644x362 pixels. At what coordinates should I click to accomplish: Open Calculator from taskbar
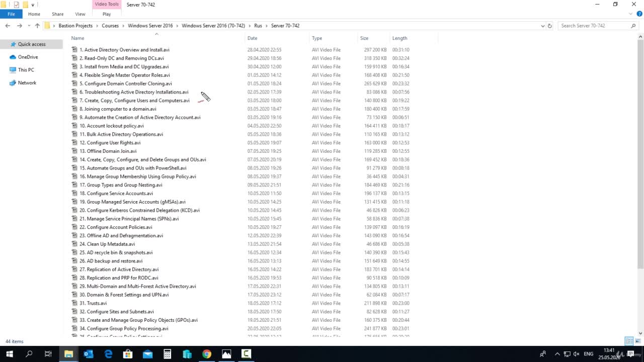(x=167, y=354)
